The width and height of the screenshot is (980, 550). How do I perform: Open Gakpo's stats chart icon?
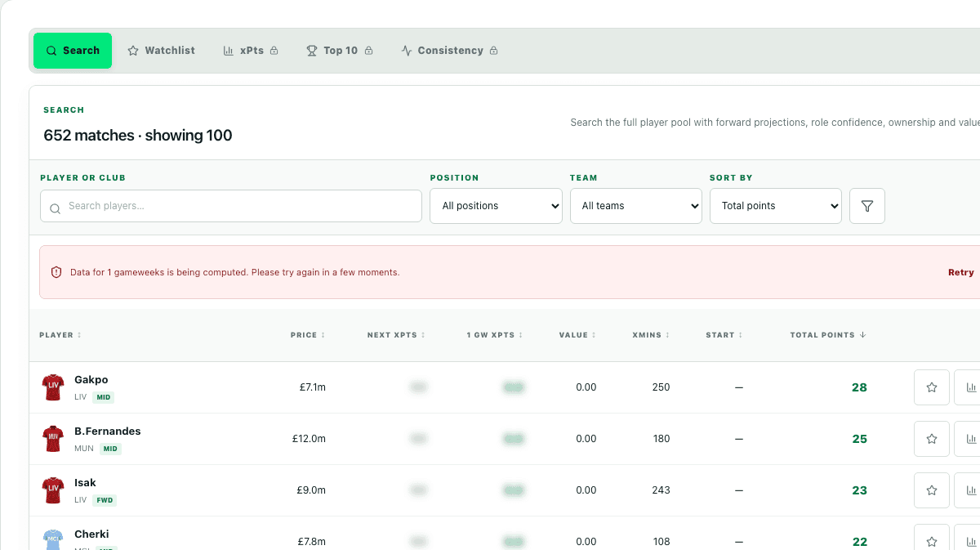tap(970, 387)
